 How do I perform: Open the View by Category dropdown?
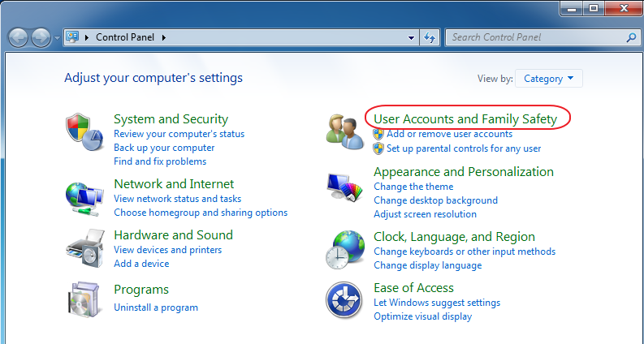point(549,79)
